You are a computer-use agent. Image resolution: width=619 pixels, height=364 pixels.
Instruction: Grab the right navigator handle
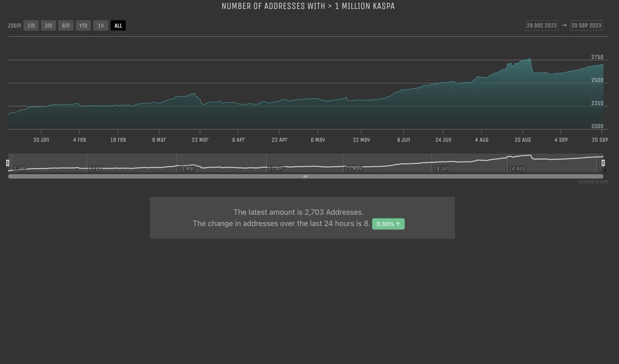tap(603, 163)
